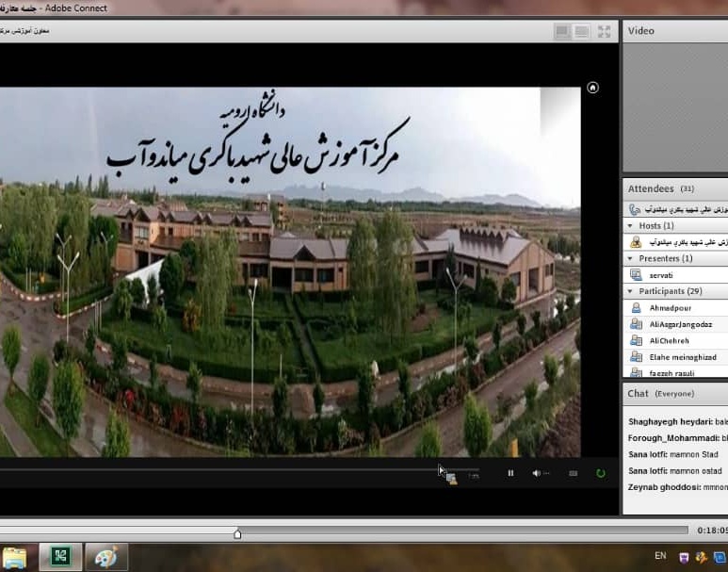Click the Attendees (31) pod title
This screenshot has width=728, height=572.
661,188
